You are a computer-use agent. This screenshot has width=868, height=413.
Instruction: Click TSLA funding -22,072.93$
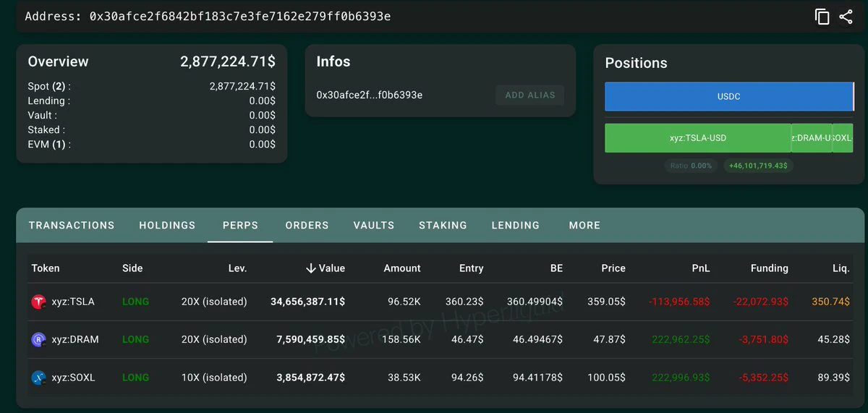tap(759, 302)
